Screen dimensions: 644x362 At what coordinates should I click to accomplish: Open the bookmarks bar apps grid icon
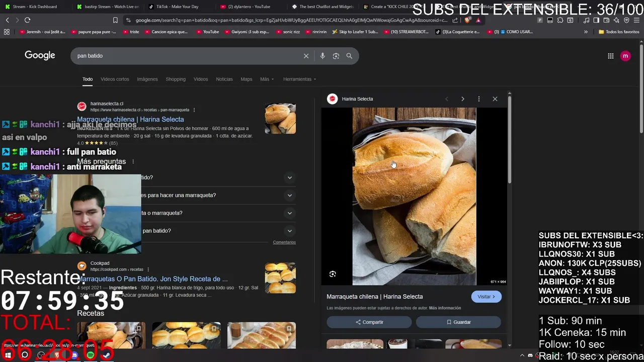(7, 32)
